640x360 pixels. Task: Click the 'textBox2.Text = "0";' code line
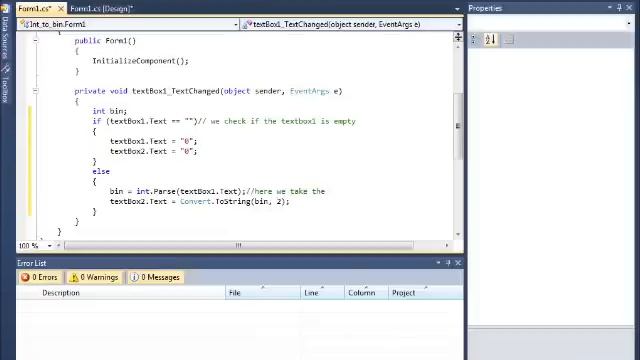point(153,151)
